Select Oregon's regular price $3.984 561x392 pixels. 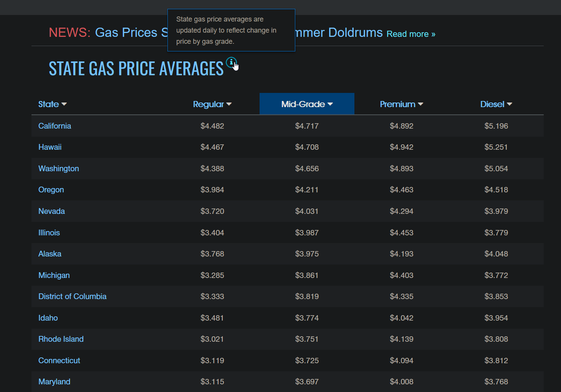[x=212, y=190]
